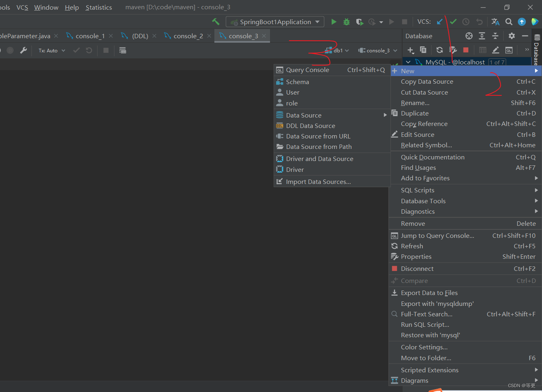
Task: Show more Database toolbar actions chevrons
Action: [527, 50]
